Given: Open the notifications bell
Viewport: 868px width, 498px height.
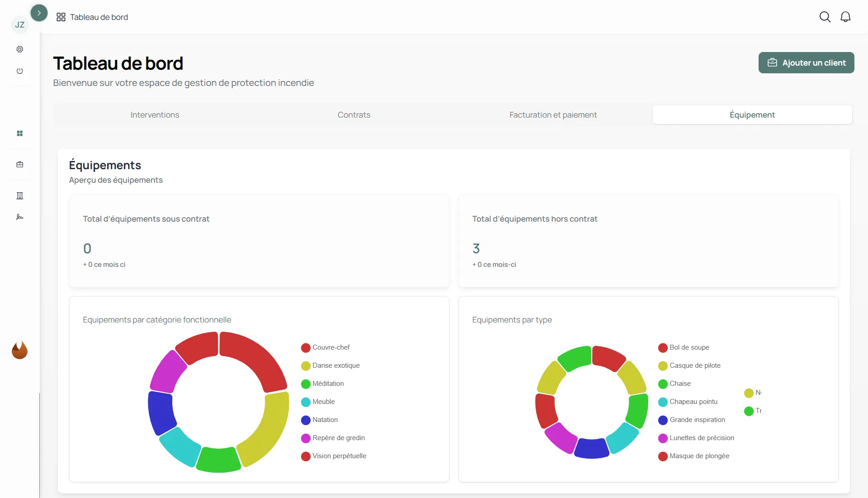Looking at the screenshot, I should [x=845, y=17].
